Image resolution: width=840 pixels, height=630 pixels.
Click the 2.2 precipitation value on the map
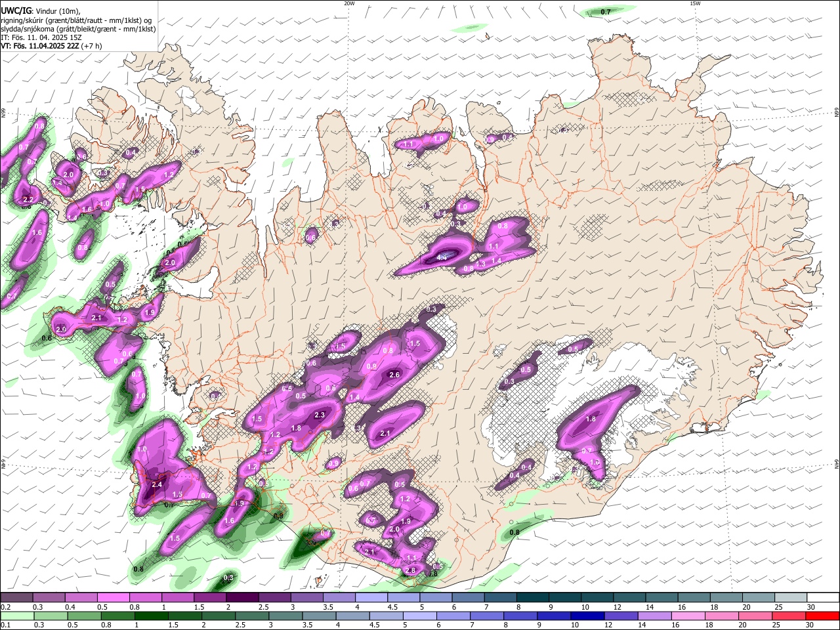[28, 199]
